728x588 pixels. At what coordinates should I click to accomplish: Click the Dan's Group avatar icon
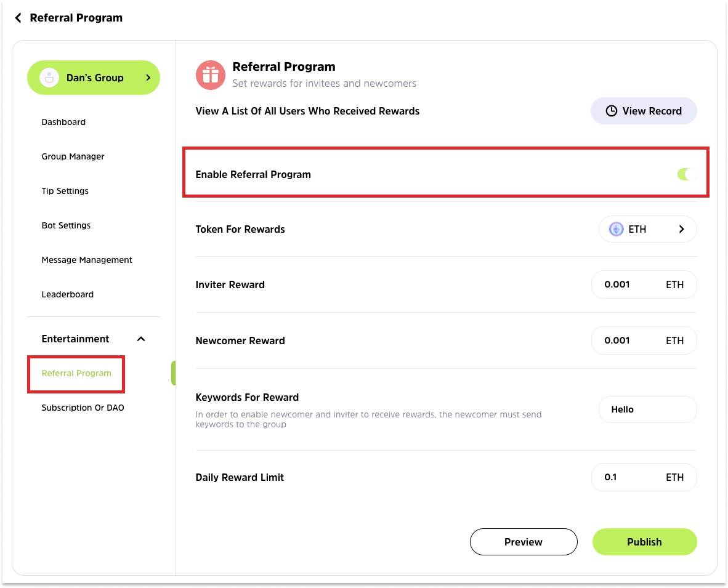coord(49,78)
